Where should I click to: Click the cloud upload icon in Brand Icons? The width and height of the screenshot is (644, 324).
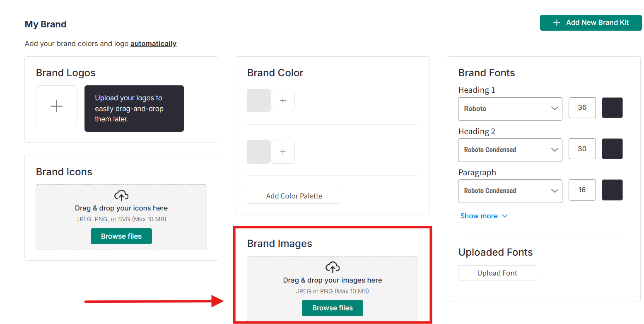pyautogui.click(x=121, y=196)
